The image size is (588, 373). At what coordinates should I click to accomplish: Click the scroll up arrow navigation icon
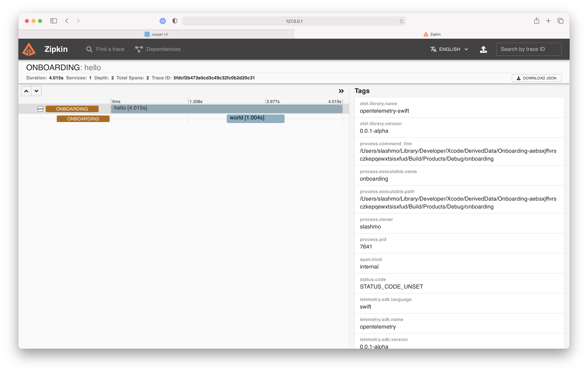(x=26, y=90)
